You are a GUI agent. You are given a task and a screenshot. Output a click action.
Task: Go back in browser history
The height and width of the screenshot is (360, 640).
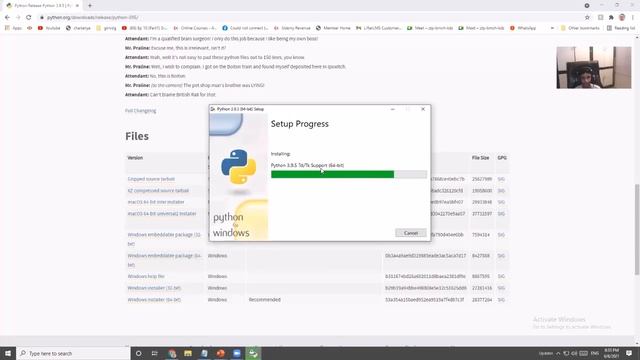[x=7, y=18]
